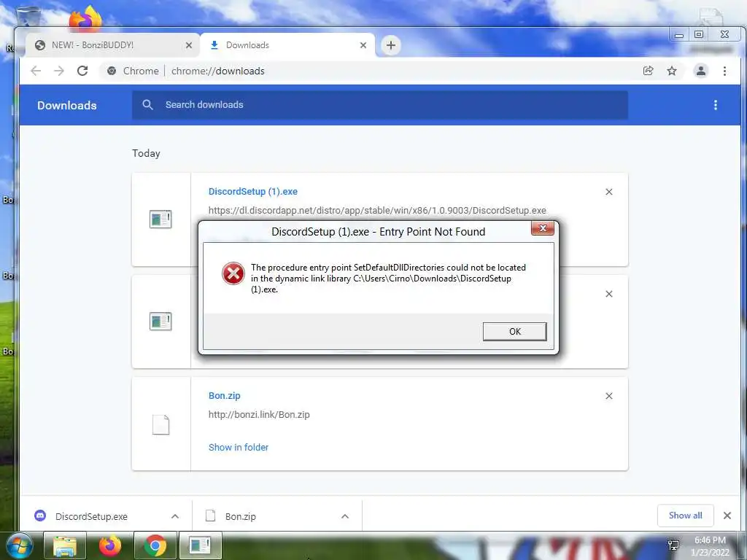Click the DiscordSetup (1).exe file icon

coord(160,219)
